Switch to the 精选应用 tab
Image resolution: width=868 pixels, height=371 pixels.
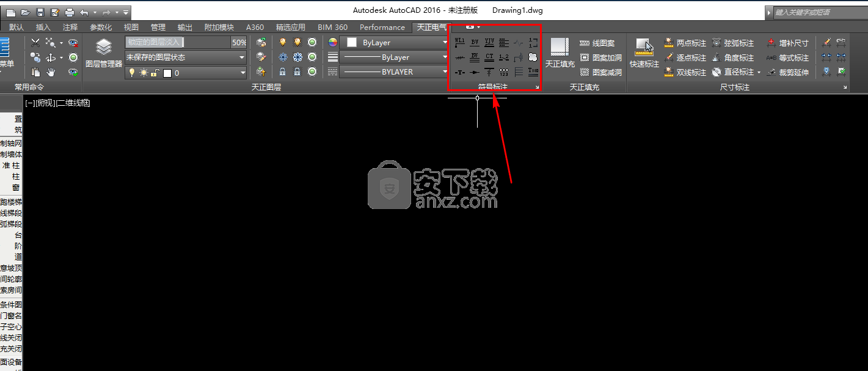[291, 28]
